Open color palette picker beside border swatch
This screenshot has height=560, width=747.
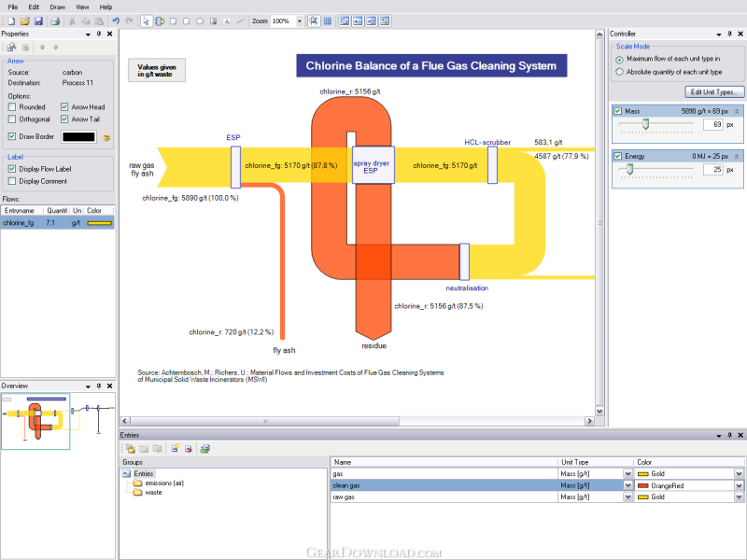(x=106, y=137)
